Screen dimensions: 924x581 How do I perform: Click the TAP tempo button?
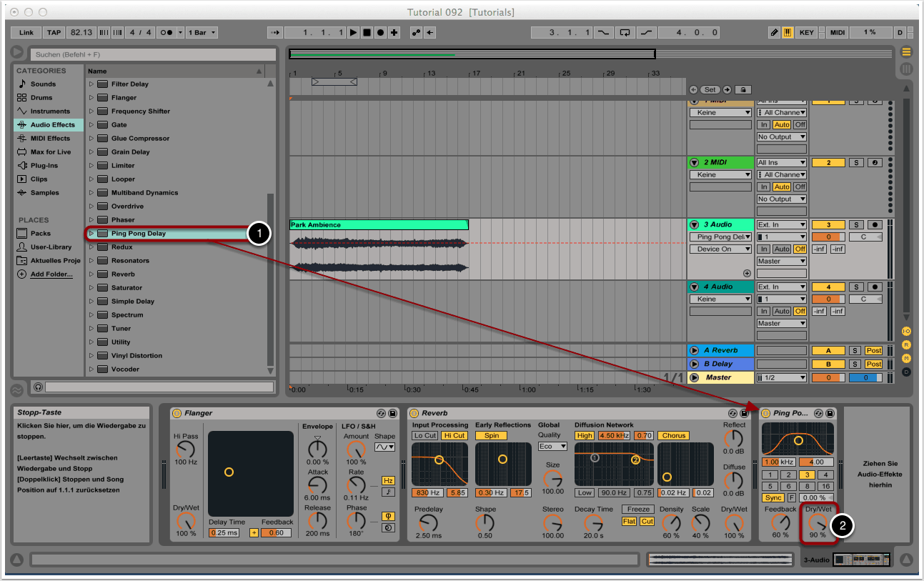(54, 33)
